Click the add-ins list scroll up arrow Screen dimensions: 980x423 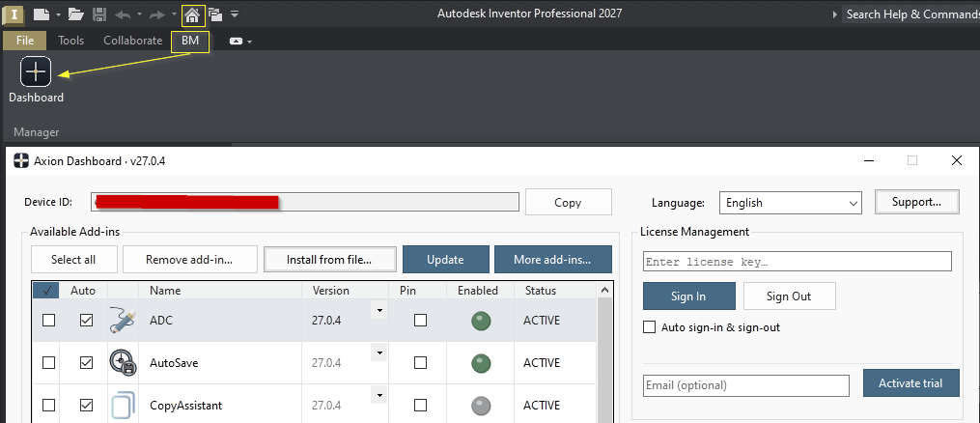click(603, 290)
